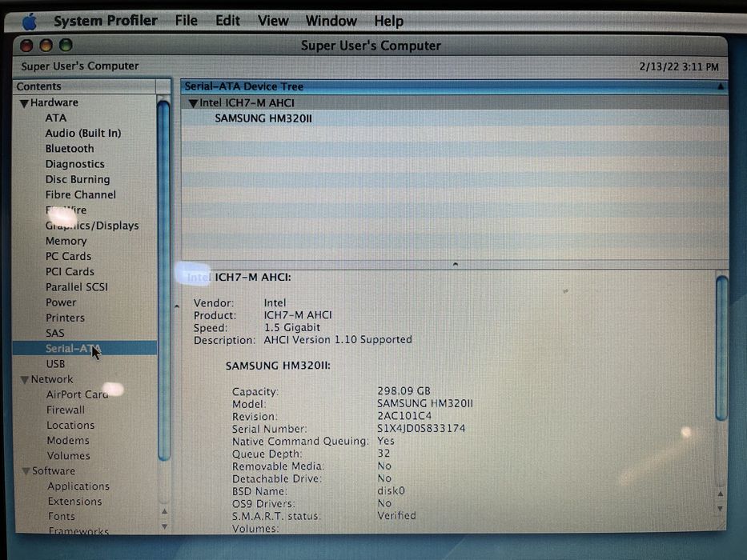Select Extensions under Software
This screenshot has width=747, height=560.
click(x=74, y=502)
